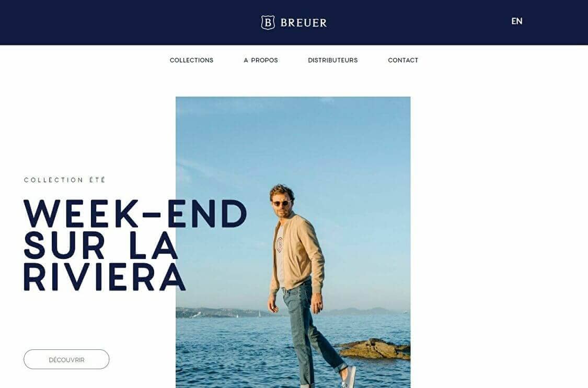Viewport: 588px width, 388px height.
Task: Click the rock in the sea
Action: [375, 349]
